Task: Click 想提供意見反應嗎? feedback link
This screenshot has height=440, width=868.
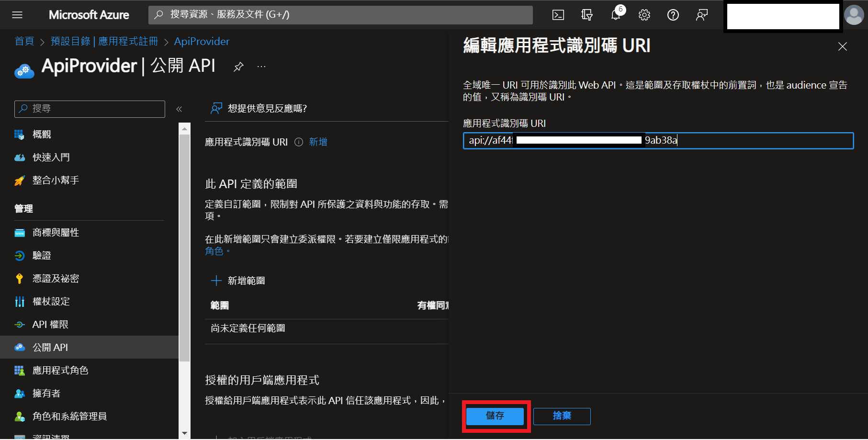Action: 267,109
